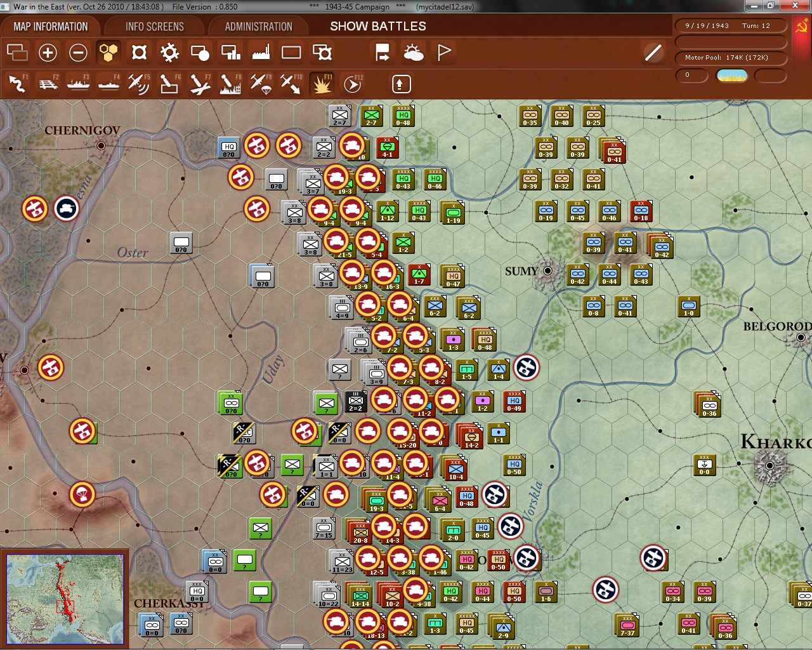Select the blue 1-0 unit counter
The width and height of the screenshot is (812, 650).
[x=688, y=307]
